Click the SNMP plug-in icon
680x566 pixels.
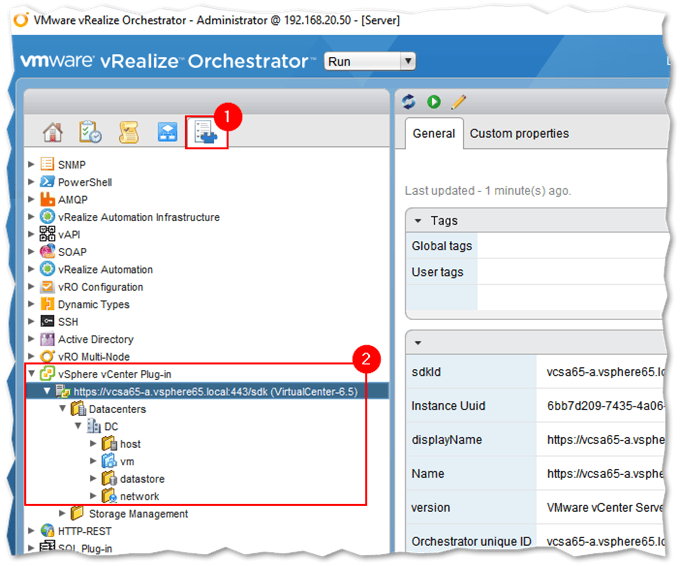click(x=47, y=164)
